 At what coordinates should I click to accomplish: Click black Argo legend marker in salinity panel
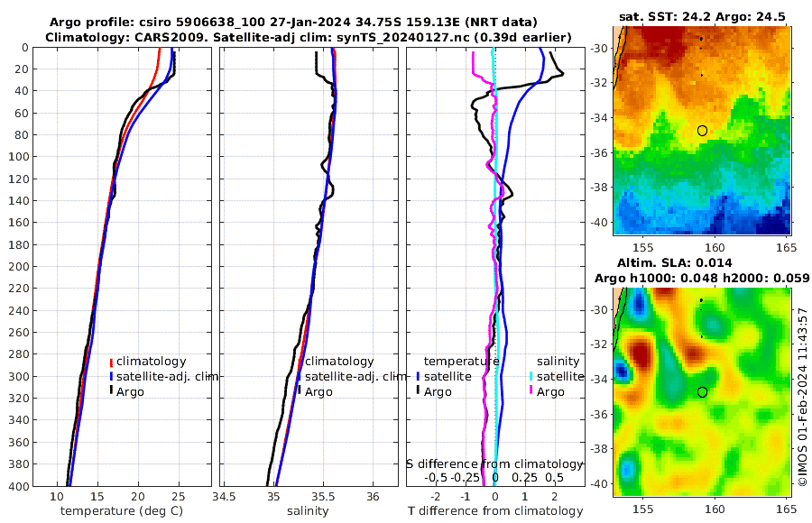point(300,391)
